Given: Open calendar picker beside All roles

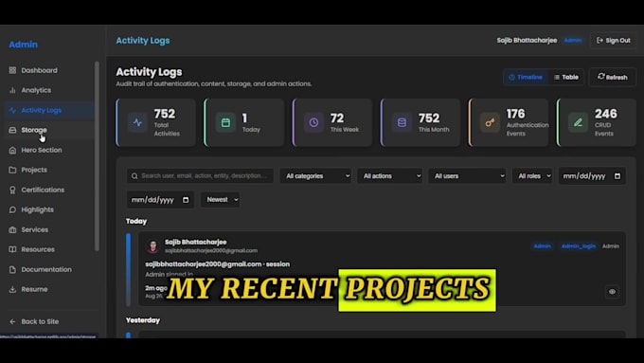Looking at the screenshot, I should [617, 176].
